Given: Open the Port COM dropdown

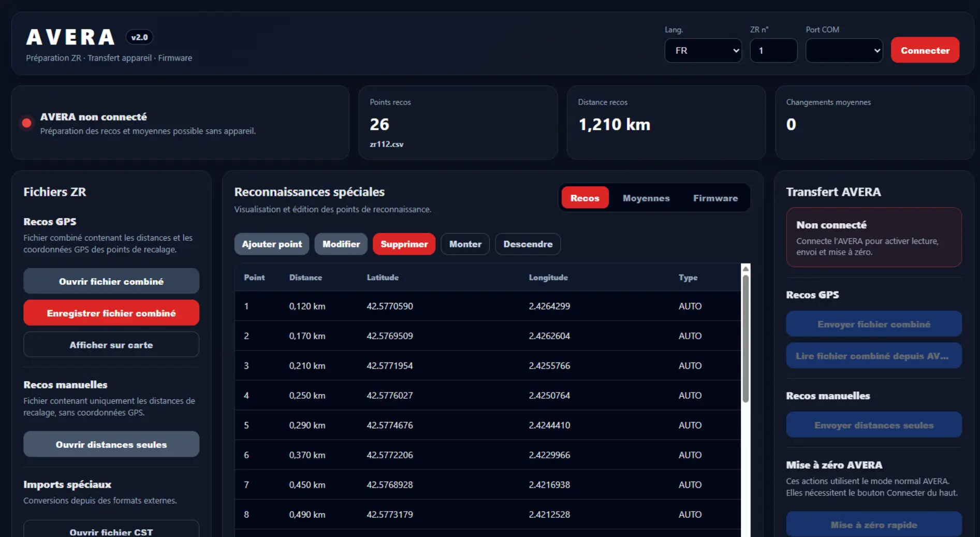Looking at the screenshot, I should click(844, 50).
